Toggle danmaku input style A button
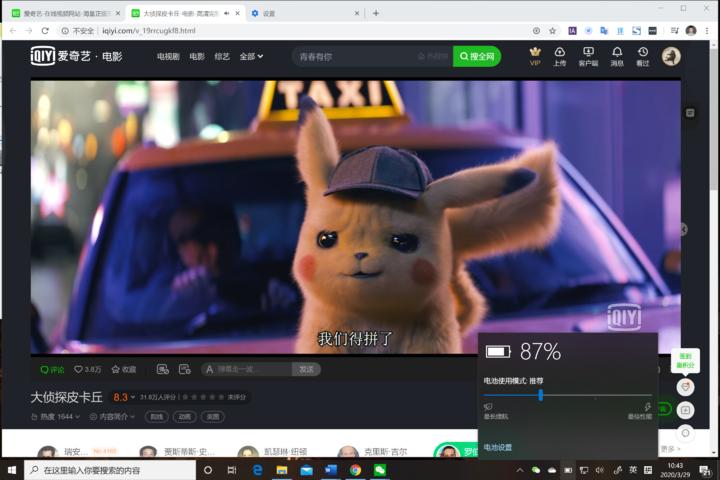720x480 pixels. pyautogui.click(x=209, y=369)
